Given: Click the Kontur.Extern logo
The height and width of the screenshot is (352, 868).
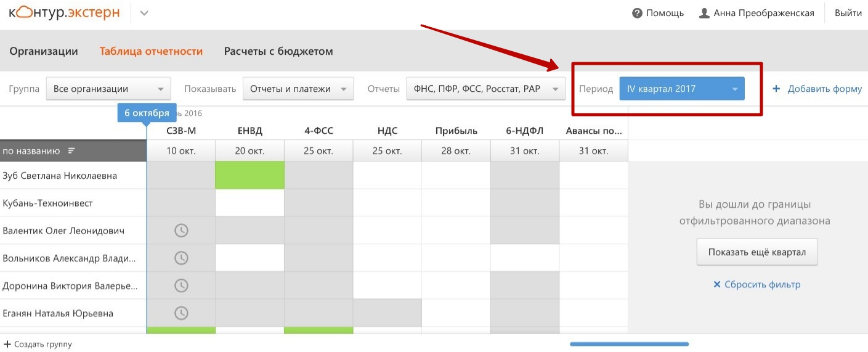Looking at the screenshot, I should tap(64, 13).
